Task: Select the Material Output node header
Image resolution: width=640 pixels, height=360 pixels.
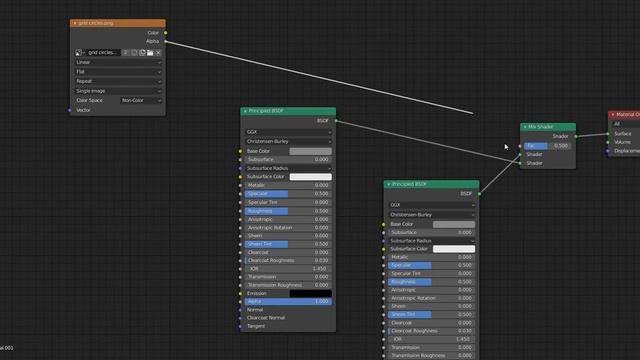Action: coord(624,115)
